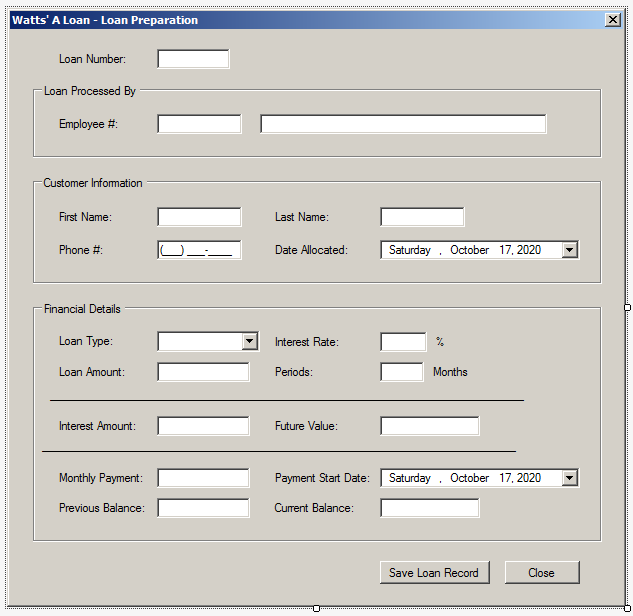Click the Save Loan Record button

(435, 572)
